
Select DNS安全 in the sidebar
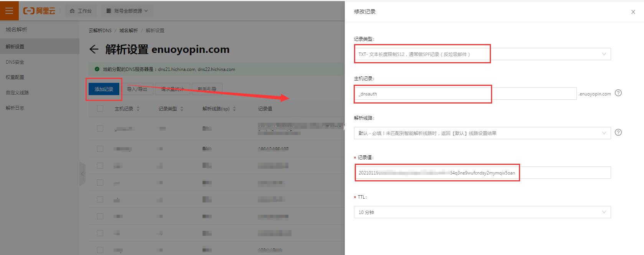pyautogui.click(x=15, y=62)
